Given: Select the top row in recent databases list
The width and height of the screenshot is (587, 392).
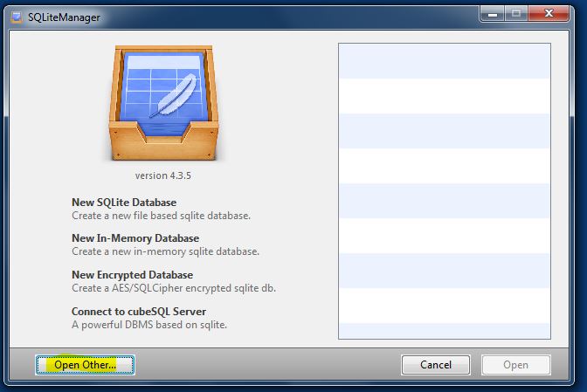Looking at the screenshot, I should (x=444, y=60).
